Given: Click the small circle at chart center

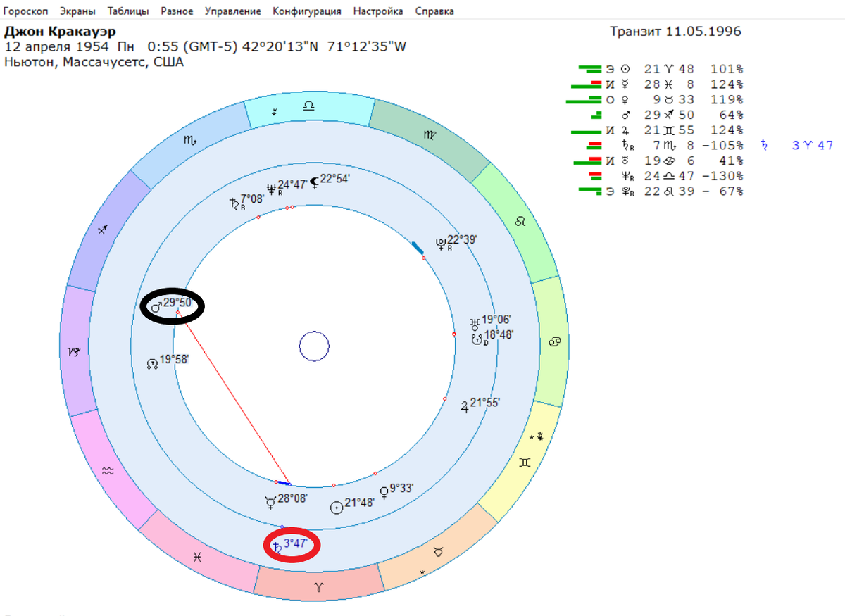Looking at the screenshot, I should point(314,346).
